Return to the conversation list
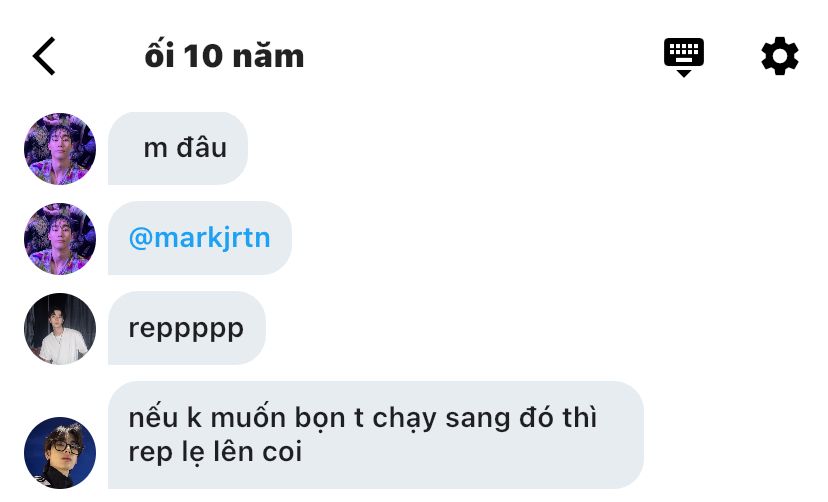Image resolution: width=828 pixels, height=502 pixels. pyautogui.click(x=44, y=57)
